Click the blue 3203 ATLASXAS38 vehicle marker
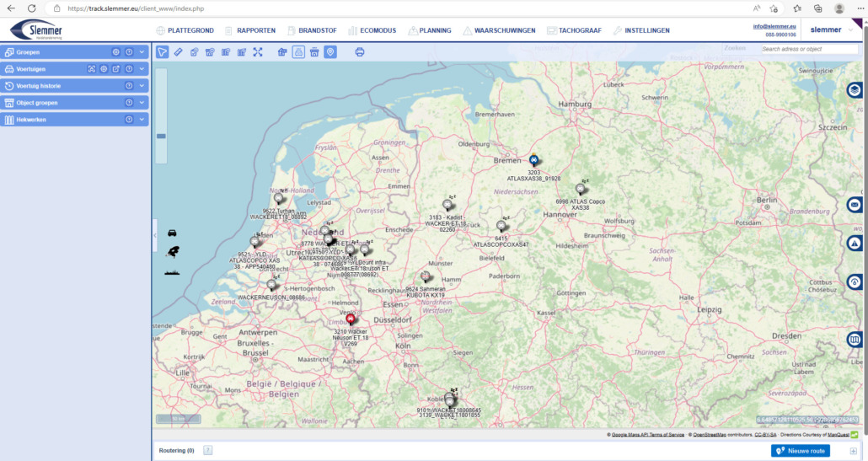 [533, 159]
